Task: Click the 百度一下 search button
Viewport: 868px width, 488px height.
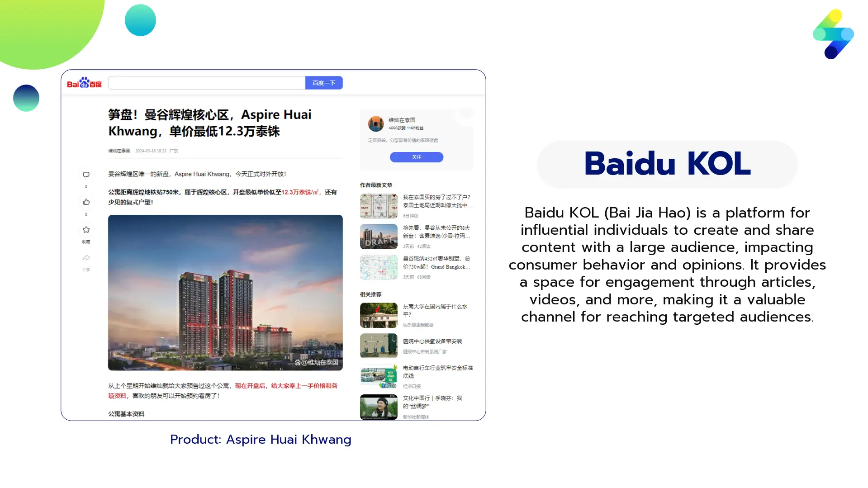Action: point(324,83)
